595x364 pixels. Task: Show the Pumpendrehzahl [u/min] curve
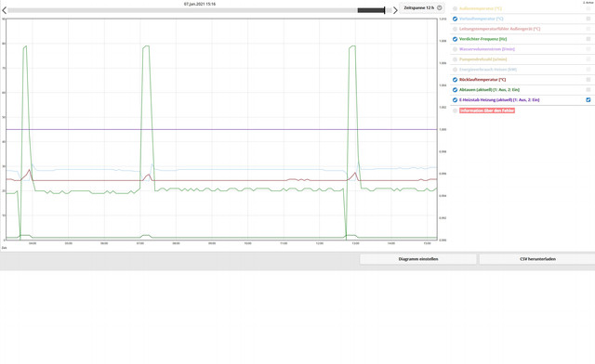click(455, 59)
